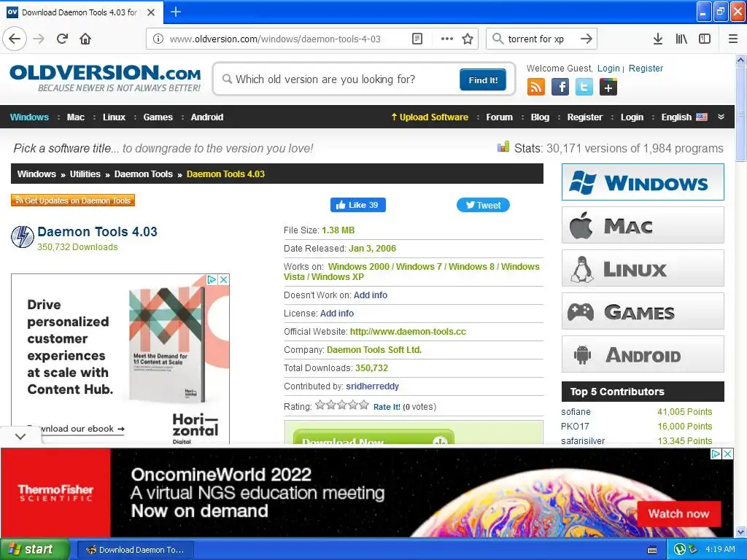Show site information icon in address bar
The height and width of the screenshot is (560, 747).
[158, 39]
